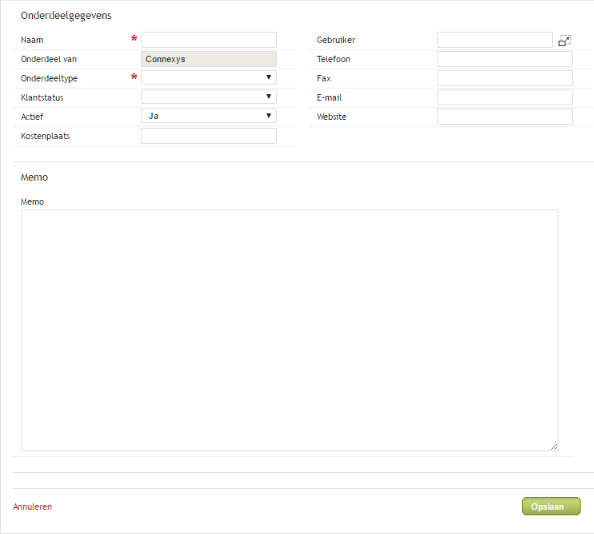Click into the Telefoon field

pyautogui.click(x=505, y=59)
